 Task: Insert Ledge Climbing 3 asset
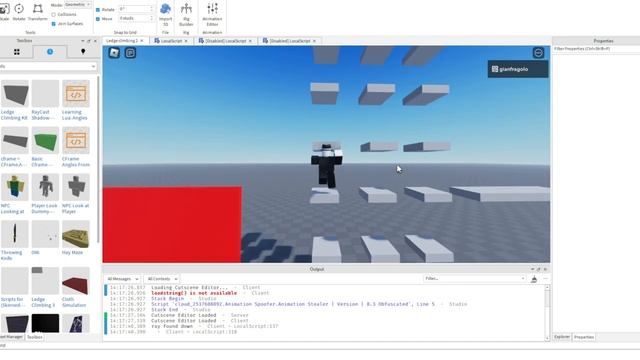(45, 287)
